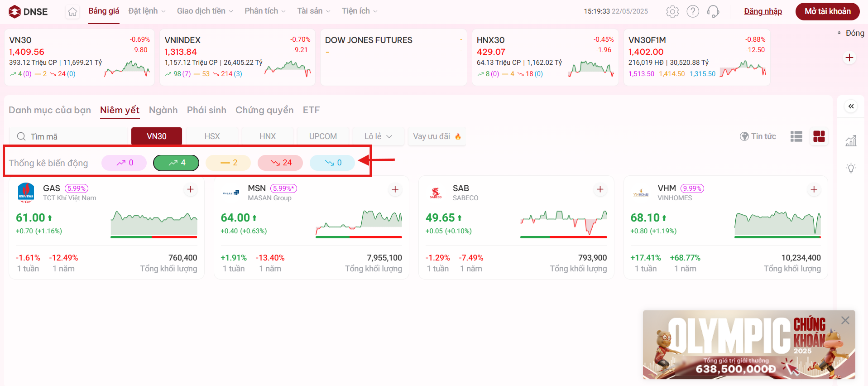The width and height of the screenshot is (868, 386).
Task: Toggle unchanged stocks filter showing 2
Action: click(228, 163)
